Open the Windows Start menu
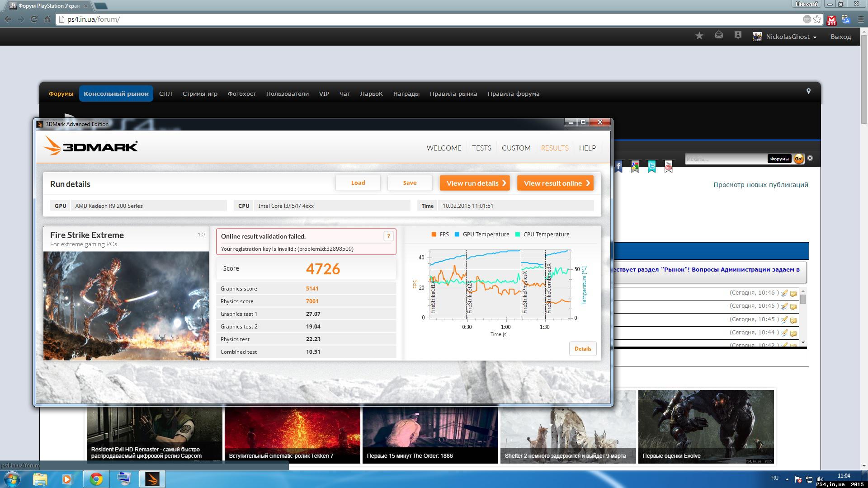The width and height of the screenshot is (868, 488). [12, 479]
